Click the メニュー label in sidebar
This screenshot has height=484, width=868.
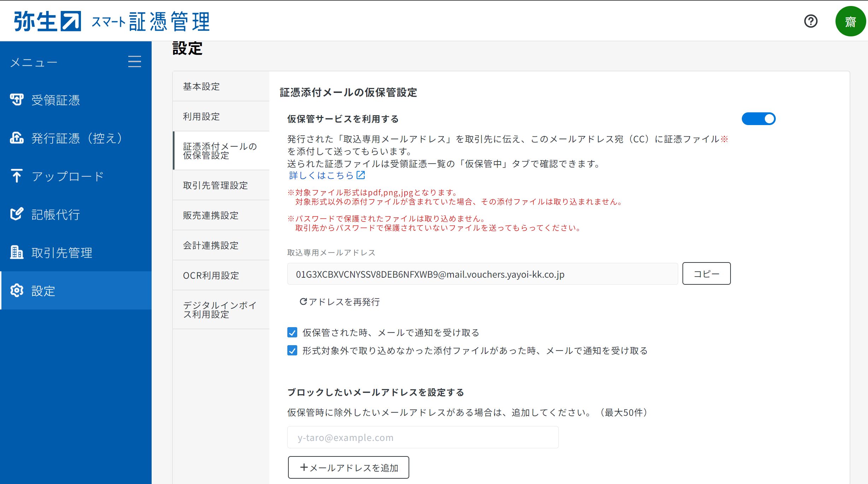coord(34,63)
